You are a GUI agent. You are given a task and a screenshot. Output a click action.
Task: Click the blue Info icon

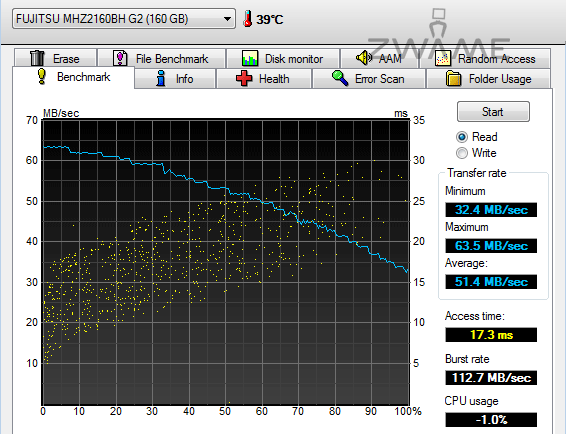tap(161, 78)
